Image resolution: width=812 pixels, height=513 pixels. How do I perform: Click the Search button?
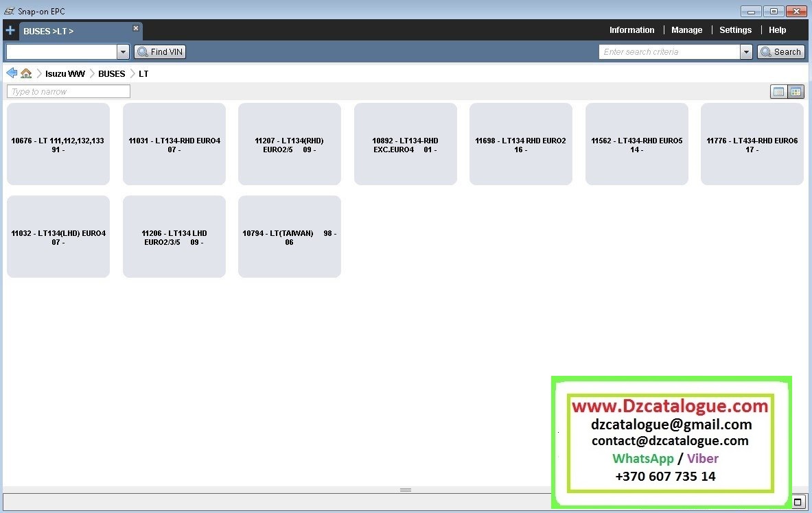[781, 51]
